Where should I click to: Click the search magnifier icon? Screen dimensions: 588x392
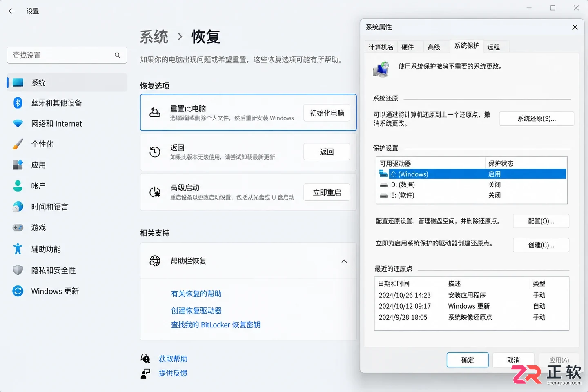click(118, 55)
